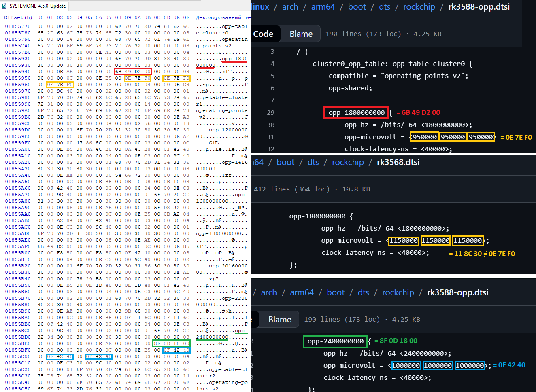Click the green-boxed bytes 8F 0D 18 00
This screenshot has width=536, height=392.
(171, 343)
